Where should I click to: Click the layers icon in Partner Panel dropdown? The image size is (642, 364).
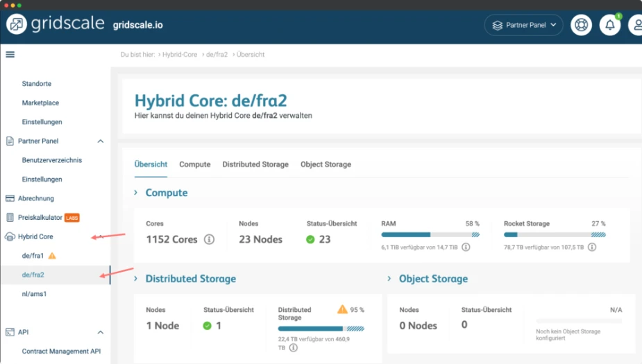tap(498, 26)
